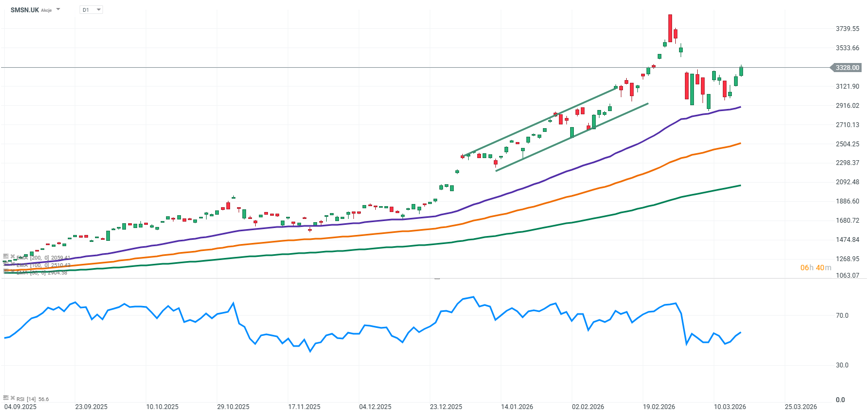Click the panel resize handle between chart and RSI
This screenshot has width=868, height=416.
point(437,278)
